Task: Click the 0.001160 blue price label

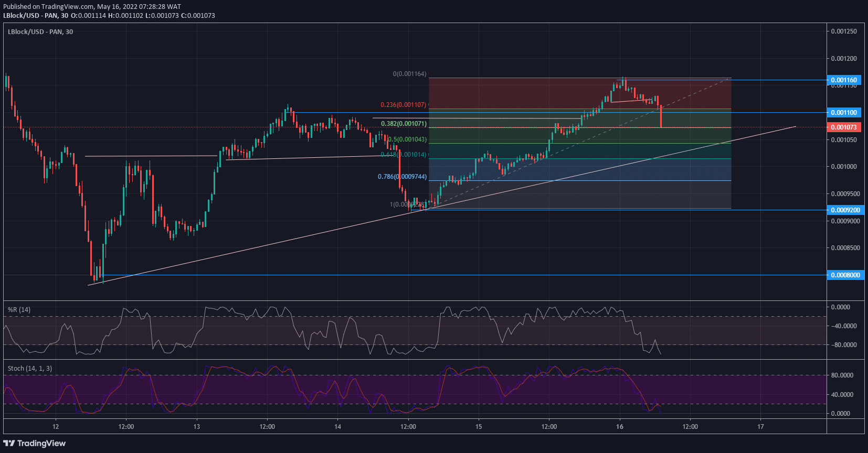Action: click(844, 80)
